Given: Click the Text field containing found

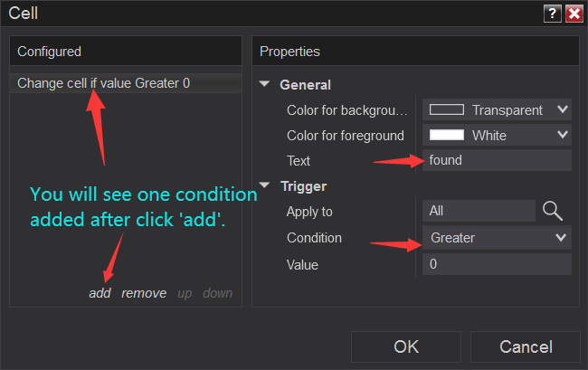Looking at the screenshot, I should click(x=497, y=160).
